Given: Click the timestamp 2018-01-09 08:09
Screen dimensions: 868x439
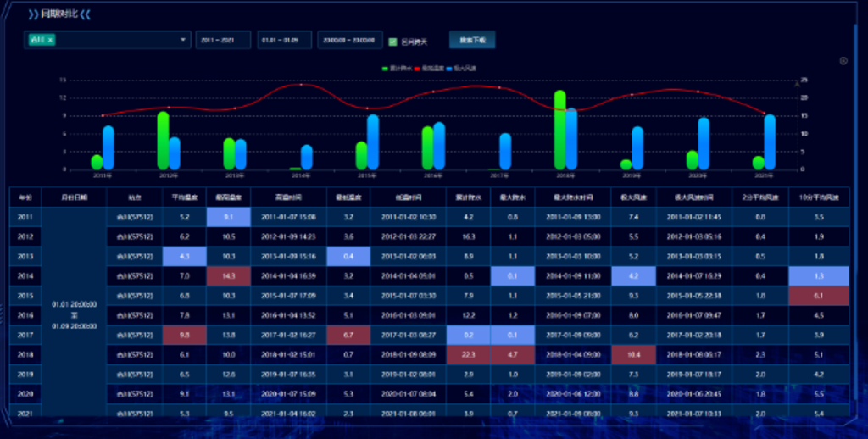Looking at the screenshot, I should coord(408,354).
